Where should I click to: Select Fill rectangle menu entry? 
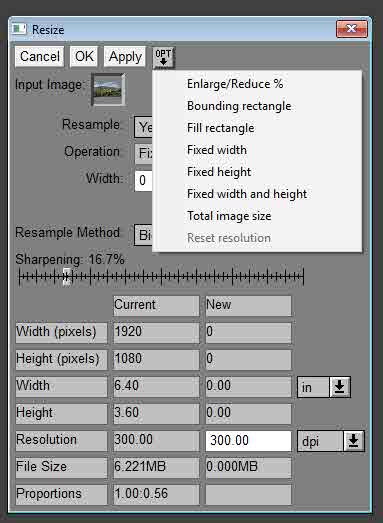221,128
